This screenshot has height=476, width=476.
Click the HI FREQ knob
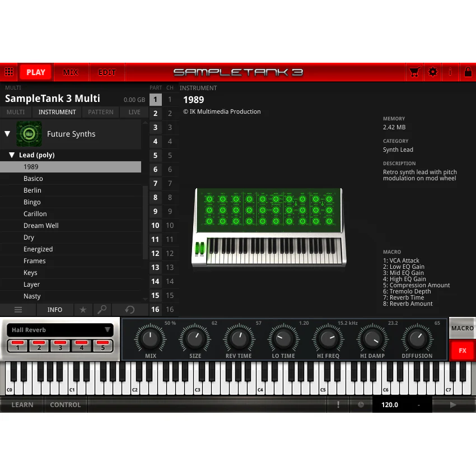pyautogui.click(x=328, y=339)
